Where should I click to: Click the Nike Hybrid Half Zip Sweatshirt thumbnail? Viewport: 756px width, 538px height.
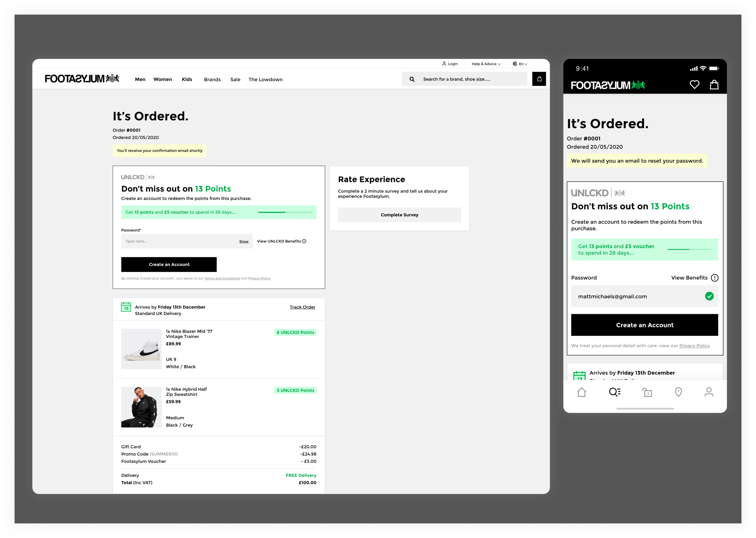[x=141, y=407]
